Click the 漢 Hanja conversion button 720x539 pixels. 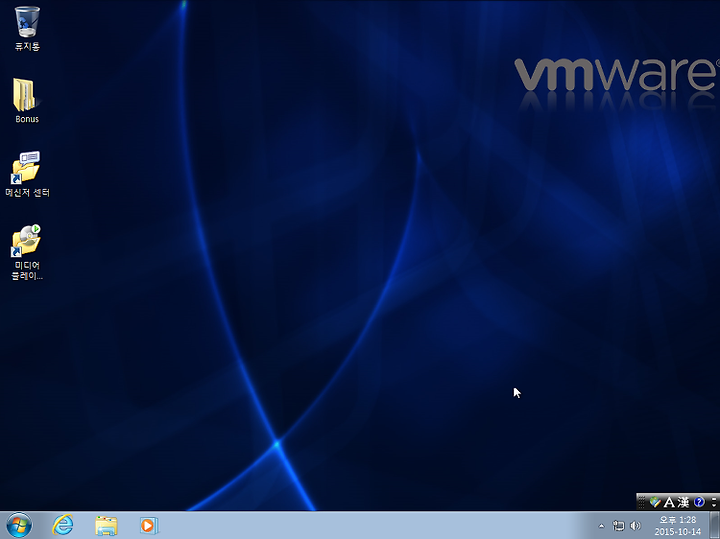click(683, 502)
